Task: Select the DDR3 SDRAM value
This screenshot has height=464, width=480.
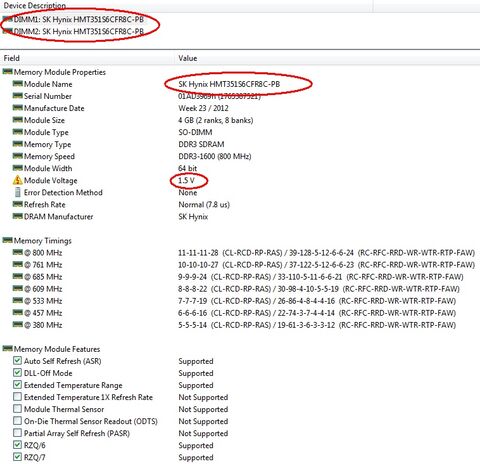Action: (x=201, y=144)
